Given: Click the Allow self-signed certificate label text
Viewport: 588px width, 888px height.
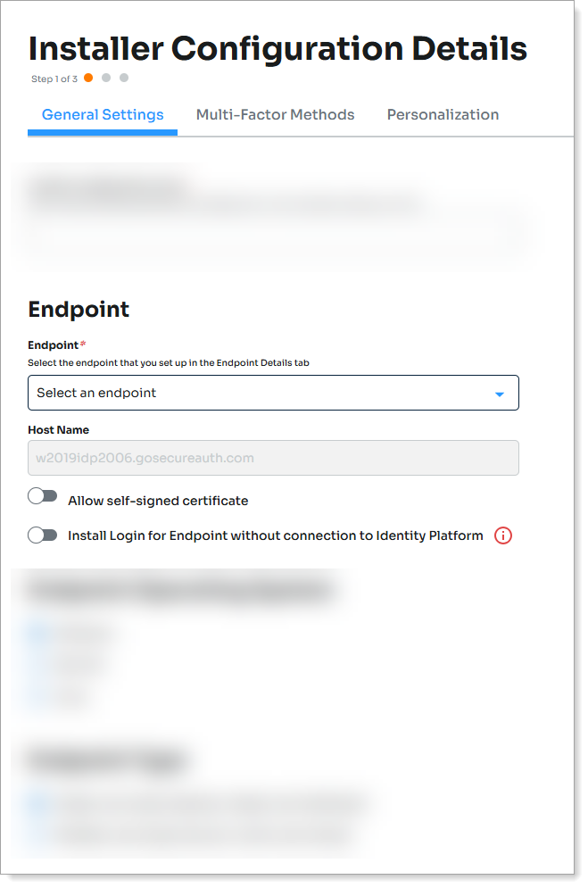Looking at the screenshot, I should [x=158, y=501].
